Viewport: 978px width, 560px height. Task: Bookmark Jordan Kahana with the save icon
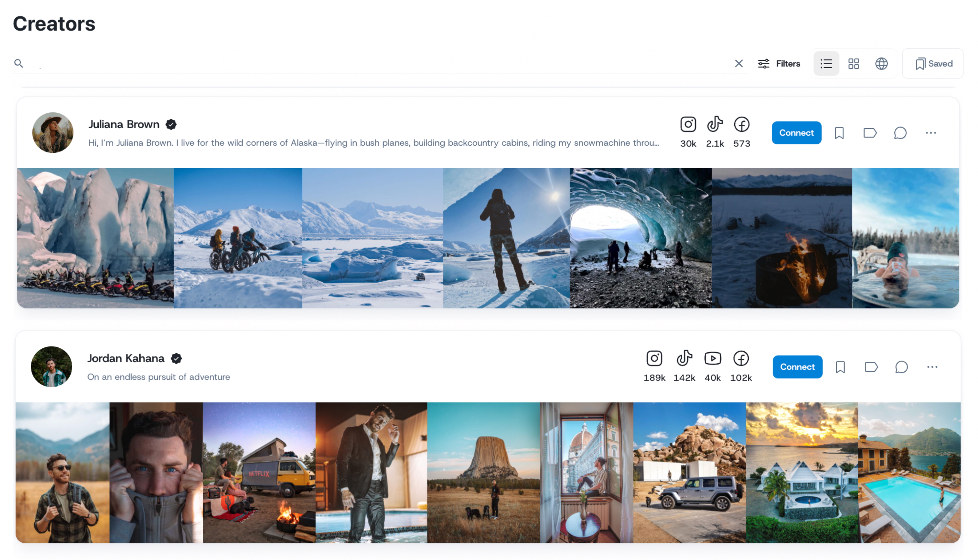pos(840,367)
